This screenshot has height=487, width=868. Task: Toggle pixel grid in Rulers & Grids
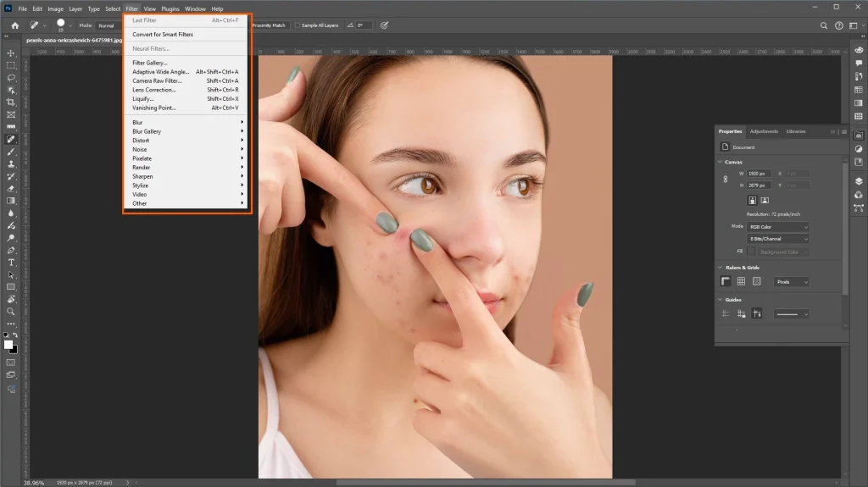click(x=757, y=281)
